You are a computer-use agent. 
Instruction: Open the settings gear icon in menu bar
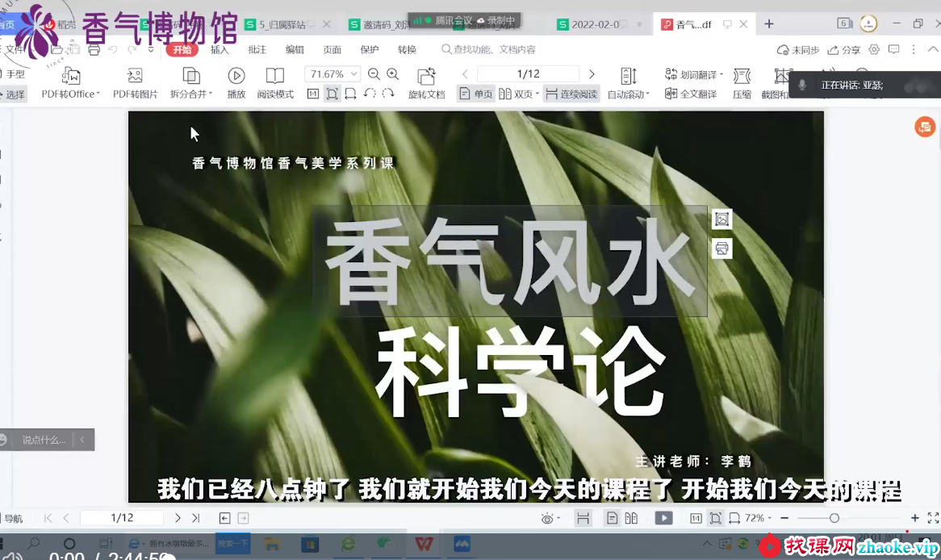pos(874,50)
